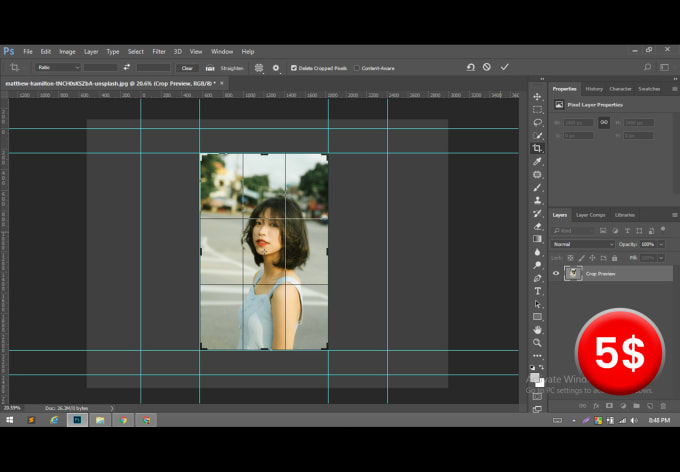Viewport: 680px width, 472px height.
Task: Open the Normal blend mode dropdown
Action: 582,244
